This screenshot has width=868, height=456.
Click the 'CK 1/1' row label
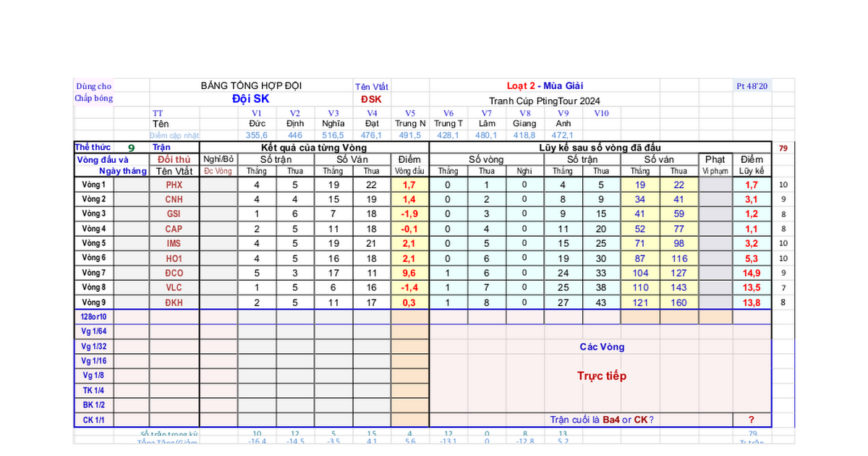click(94, 419)
